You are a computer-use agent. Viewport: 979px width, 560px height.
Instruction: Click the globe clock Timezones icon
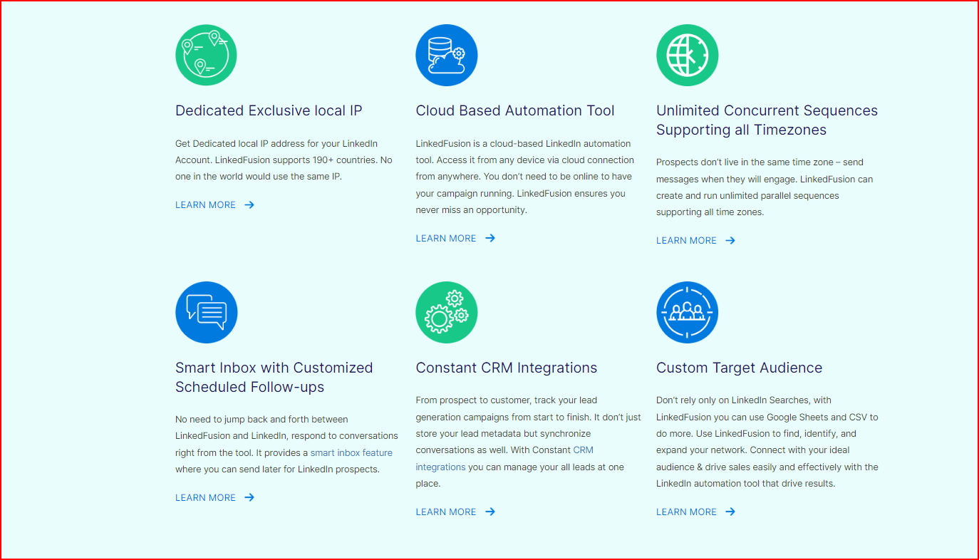pyautogui.click(x=687, y=55)
